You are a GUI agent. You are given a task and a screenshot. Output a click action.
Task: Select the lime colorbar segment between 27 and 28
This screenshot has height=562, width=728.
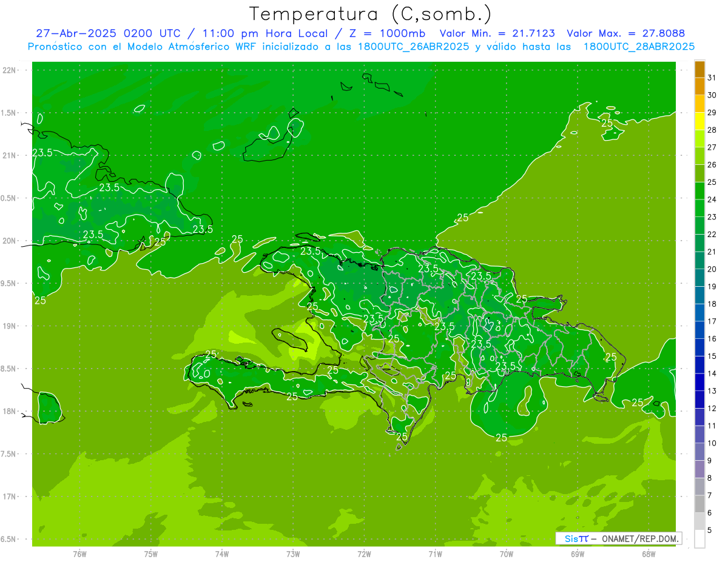tap(699, 138)
